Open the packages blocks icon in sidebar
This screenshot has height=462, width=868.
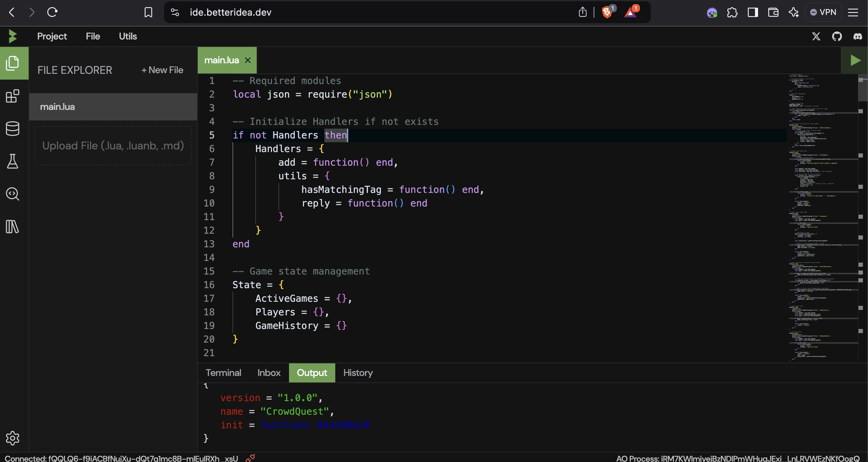tap(13, 96)
